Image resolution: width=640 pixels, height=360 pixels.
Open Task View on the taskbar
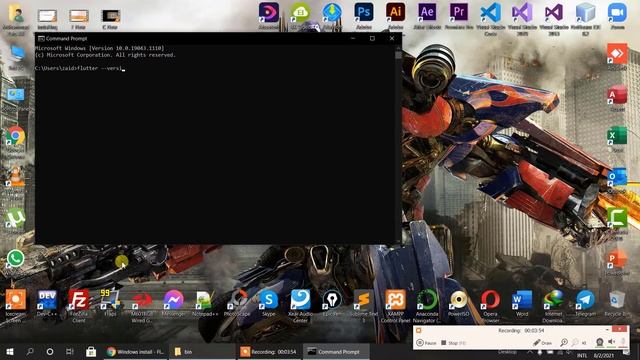(x=70, y=351)
